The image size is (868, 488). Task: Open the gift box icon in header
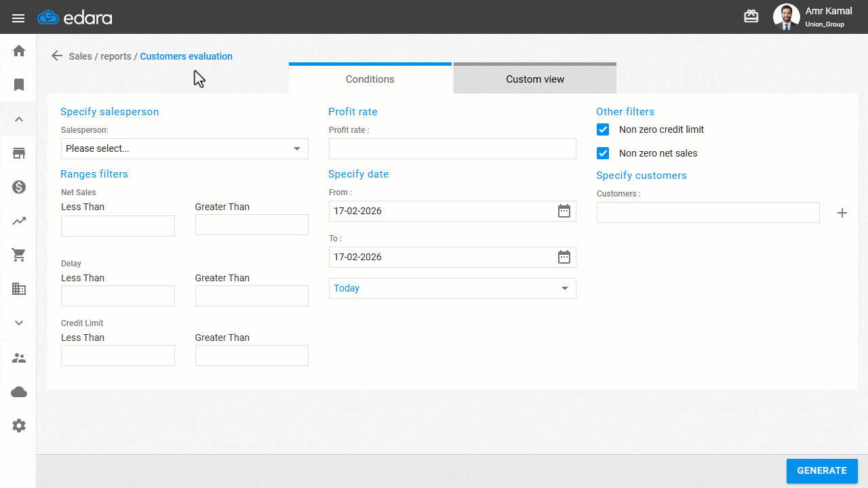[751, 17]
